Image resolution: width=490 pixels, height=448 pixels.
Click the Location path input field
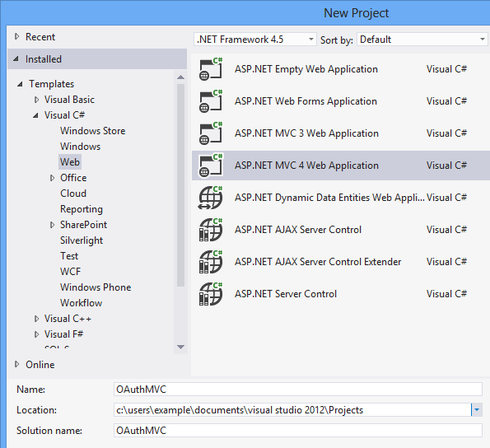coord(292,409)
